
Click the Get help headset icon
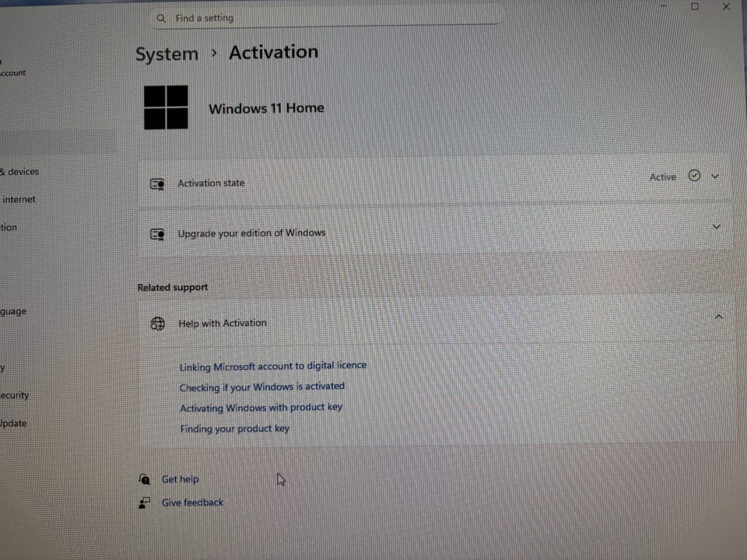145,479
